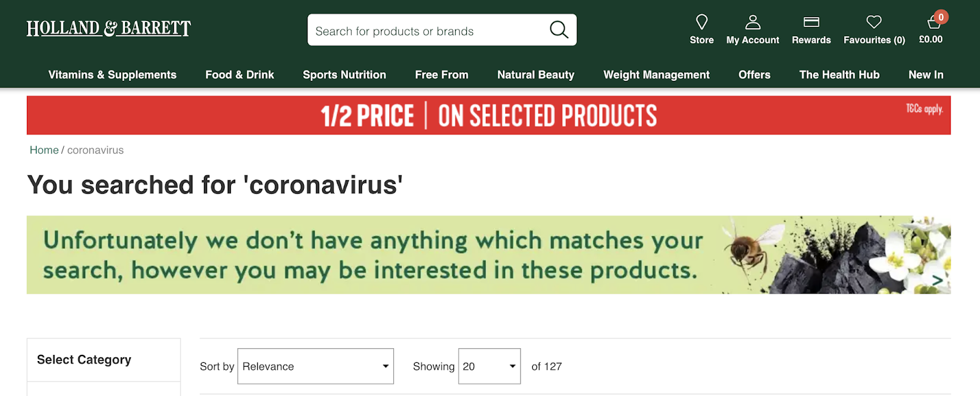The height and width of the screenshot is (396, 980).
Task: Open My Account person icon
Action: point(753,23)
